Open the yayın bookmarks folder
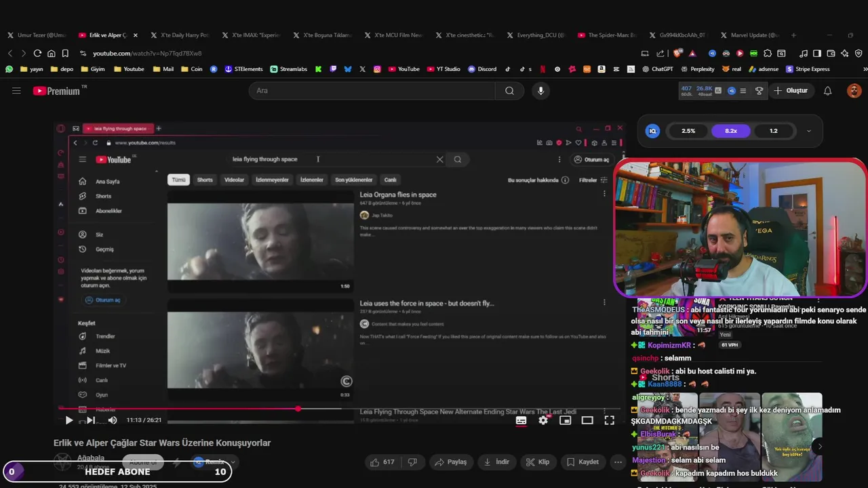This screenshot has height=488, width=868. 32,69
